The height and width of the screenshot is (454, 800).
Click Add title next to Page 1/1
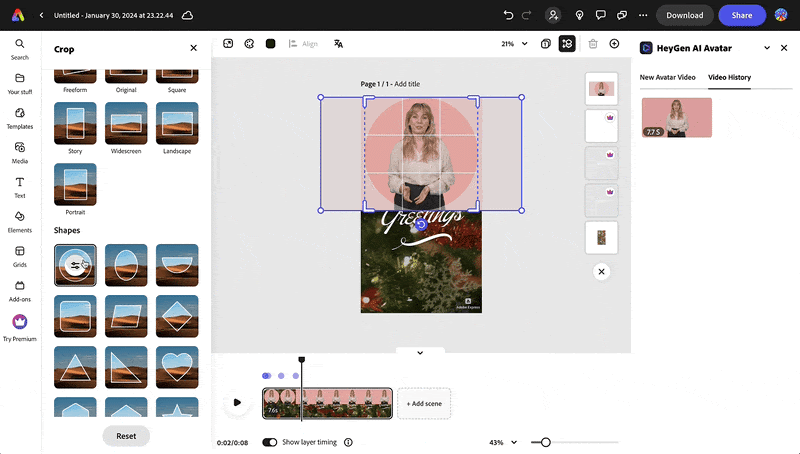tap(407, 84)
